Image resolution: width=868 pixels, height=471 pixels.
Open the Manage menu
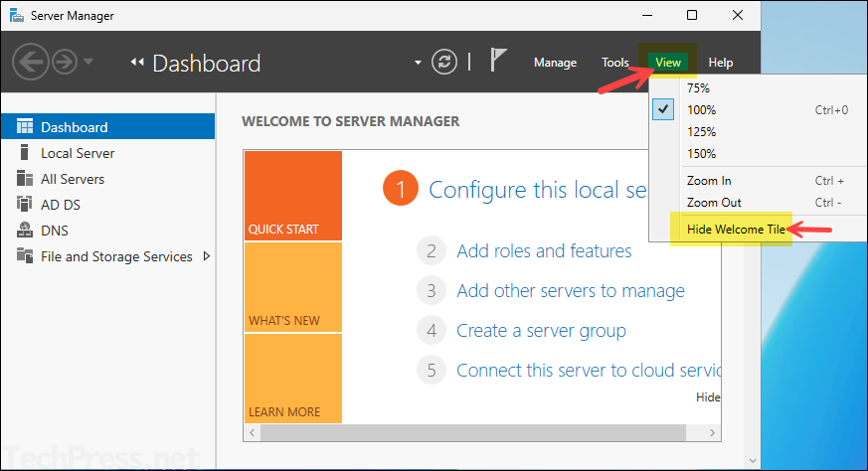tap(555, 63)
